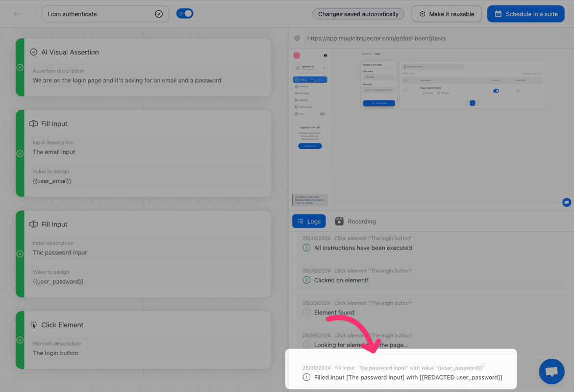574x392 pixels.
Task: Click the status icon beside Element found.
Action: pyautogui.click(x=307, y=312)
